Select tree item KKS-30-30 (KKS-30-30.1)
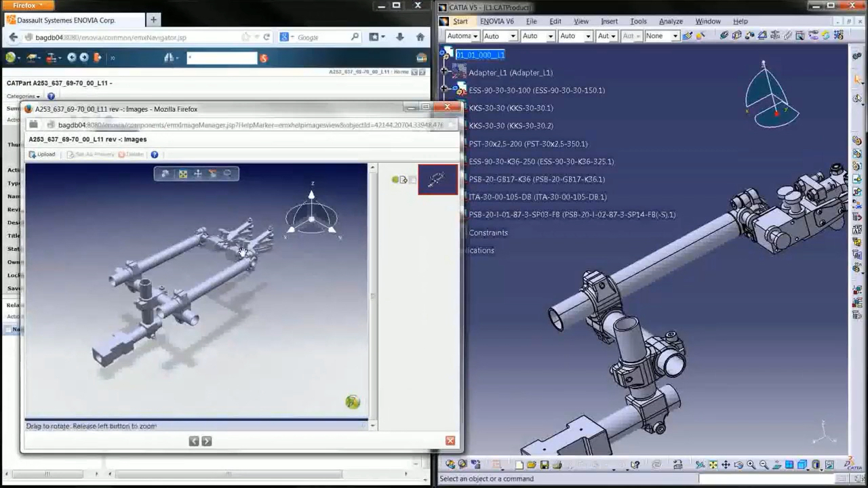Screen dimensions: 868x488 pos(511,108)
